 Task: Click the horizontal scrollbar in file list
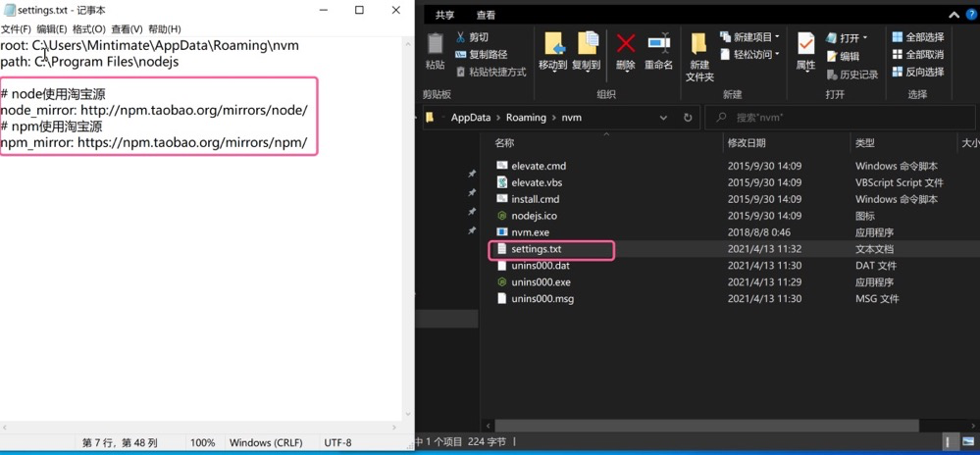[700, 425]
